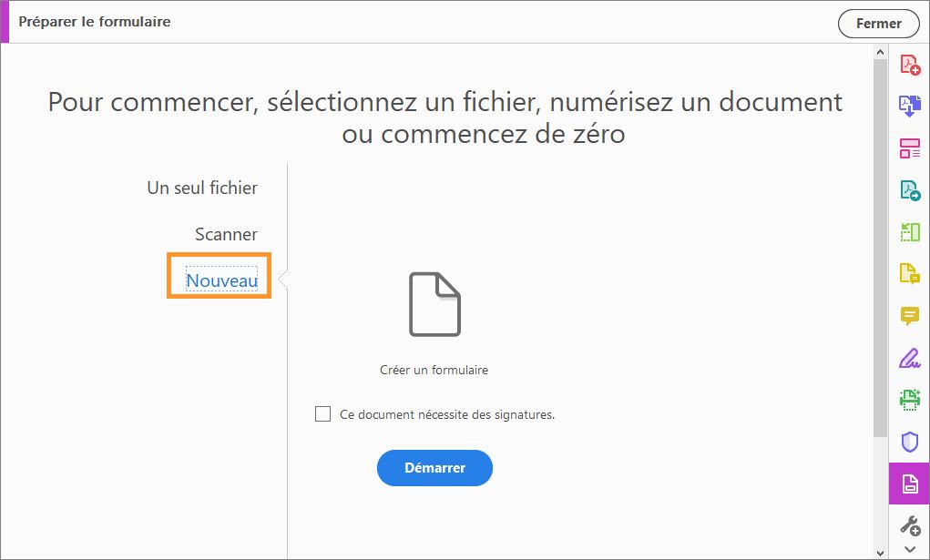The height and width of the screenshot is (560, 930).
Task: Open the Create PDF tool
Action: click(x=908, y=64)
